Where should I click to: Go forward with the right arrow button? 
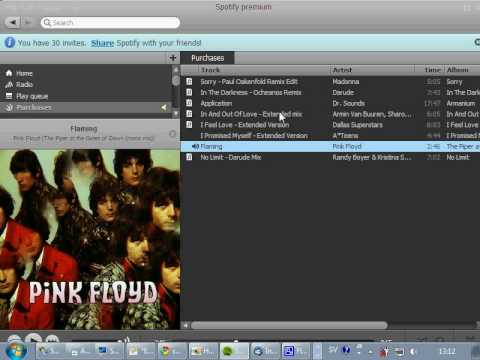click(x=28, y=22)
